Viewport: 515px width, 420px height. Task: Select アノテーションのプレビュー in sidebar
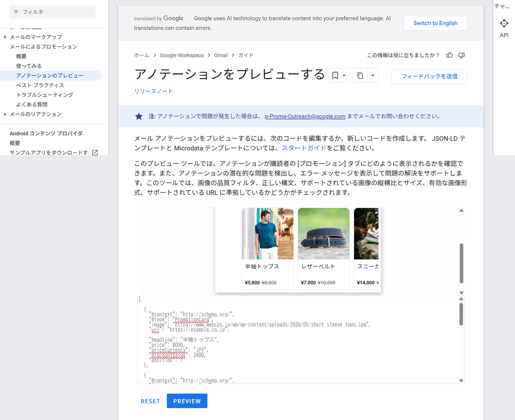(x=50, y=76)
